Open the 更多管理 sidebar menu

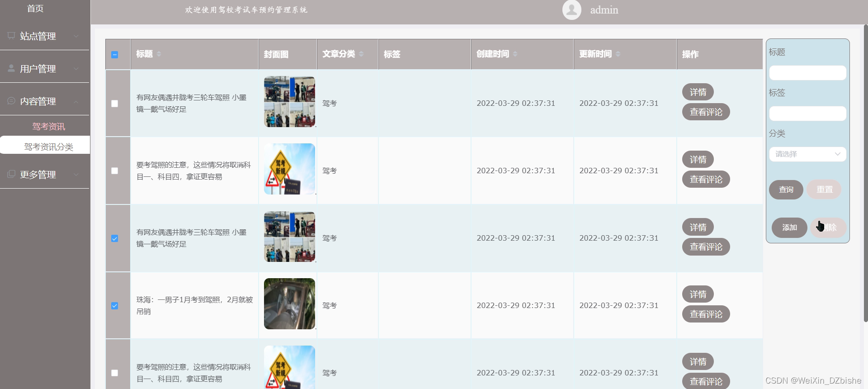pos(45,175)
